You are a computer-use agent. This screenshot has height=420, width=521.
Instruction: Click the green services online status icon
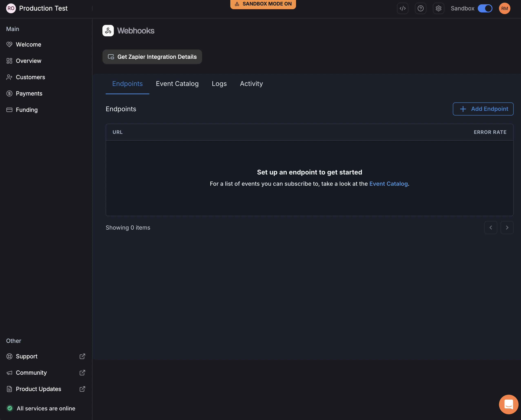(10, 408)
